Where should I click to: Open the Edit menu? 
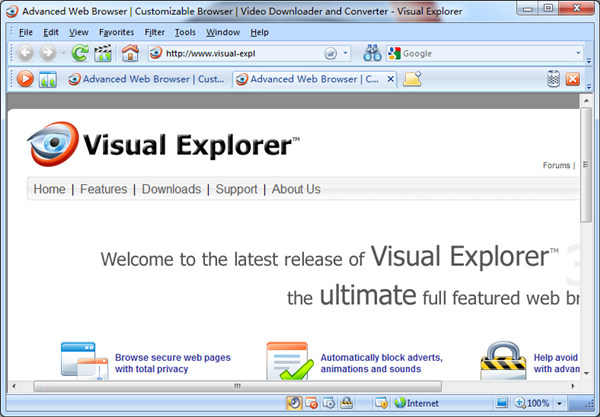(x=51, y=33)
